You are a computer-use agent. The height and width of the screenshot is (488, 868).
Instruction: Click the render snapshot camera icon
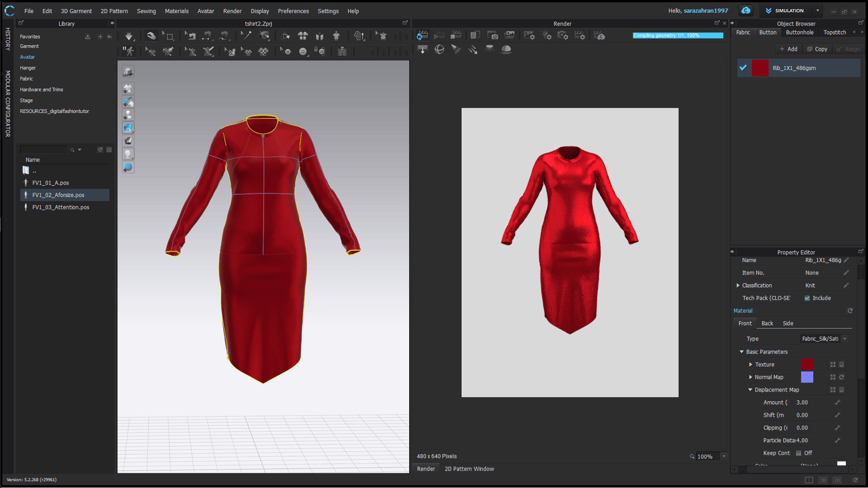coord(493,36)
